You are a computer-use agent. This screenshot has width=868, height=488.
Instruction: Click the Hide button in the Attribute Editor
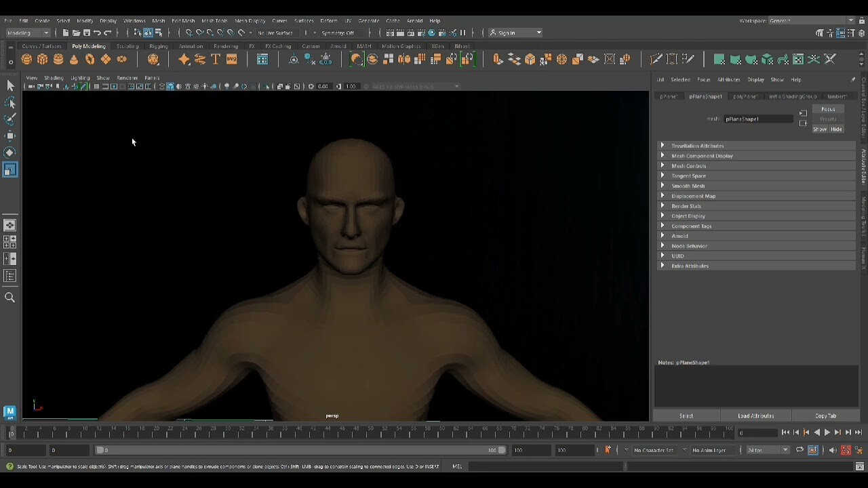click(x=835, y=129)
